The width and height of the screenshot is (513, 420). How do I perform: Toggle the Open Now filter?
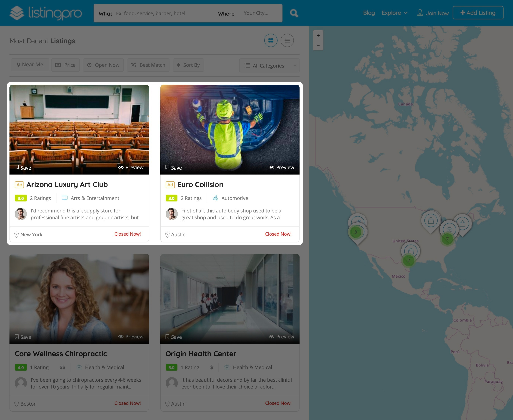coord(103,65)
